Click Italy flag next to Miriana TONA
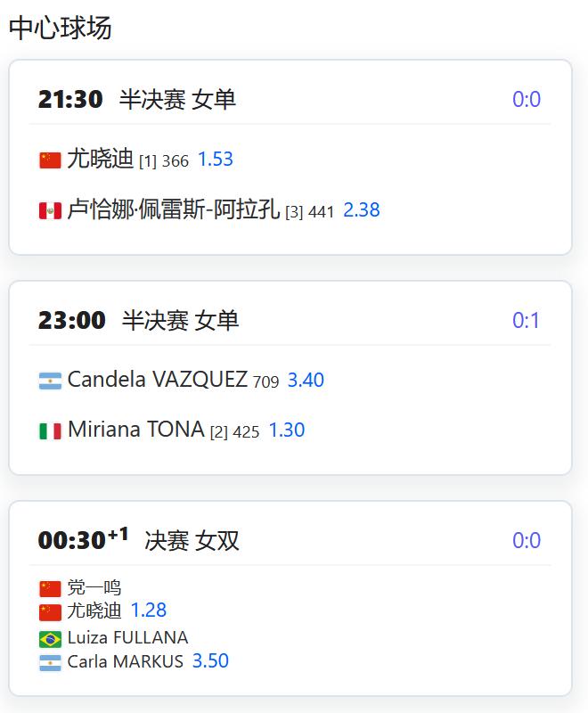Screen dimensions: 588x713 [50, 431]
